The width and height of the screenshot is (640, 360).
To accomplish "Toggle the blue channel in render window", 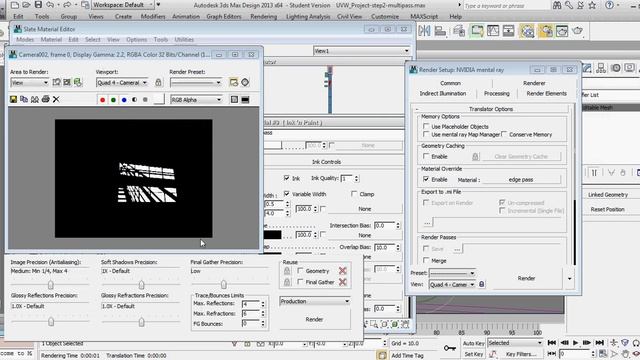I will click(124, 100).
